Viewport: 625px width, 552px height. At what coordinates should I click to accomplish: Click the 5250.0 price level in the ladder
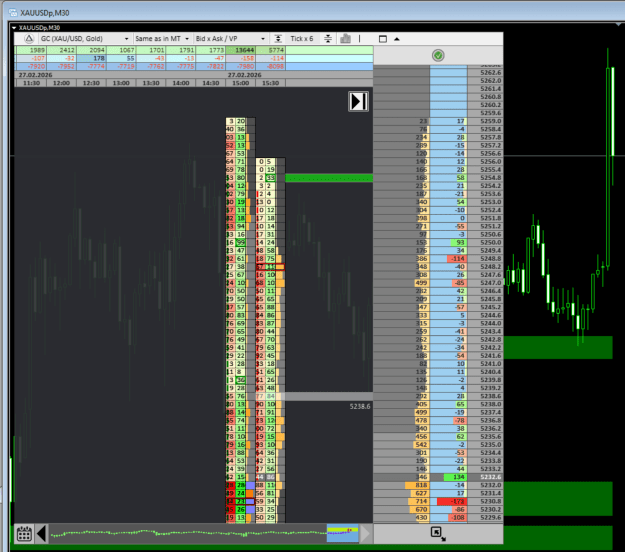click(485, 242)
